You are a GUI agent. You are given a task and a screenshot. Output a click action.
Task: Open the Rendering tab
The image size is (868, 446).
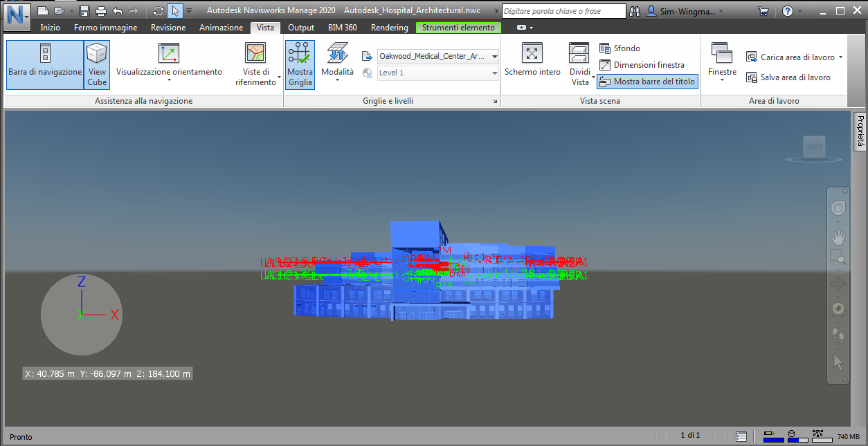[x=390, y=28]
